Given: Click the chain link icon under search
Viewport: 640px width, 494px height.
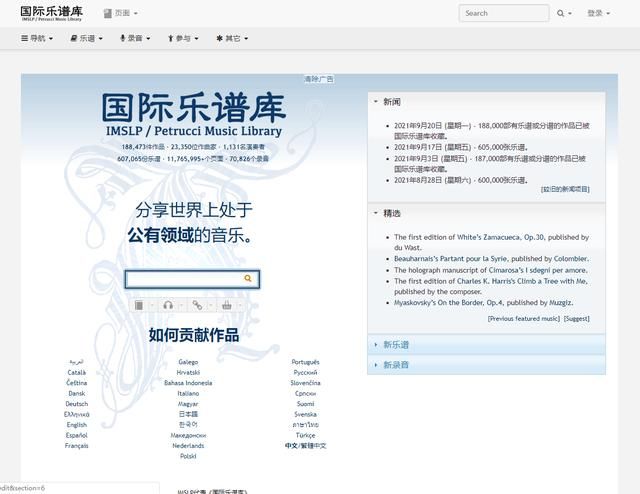Looking at the screenshot, I should point(197,305).
